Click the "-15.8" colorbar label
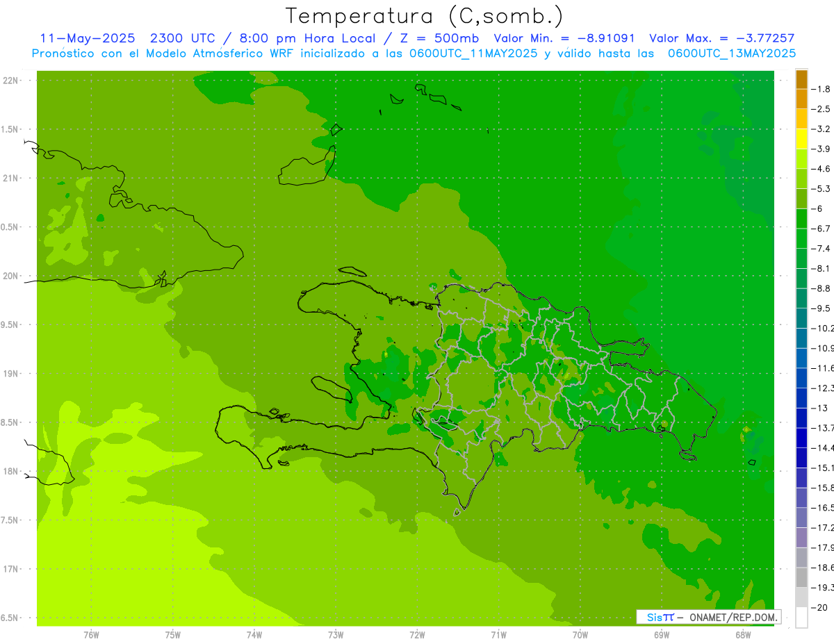 (x=822, y=488)
